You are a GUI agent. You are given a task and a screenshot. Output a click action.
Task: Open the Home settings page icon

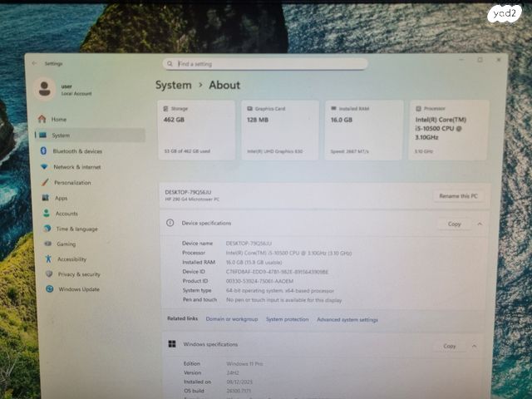pyautogui.click(x=42, y=119)
